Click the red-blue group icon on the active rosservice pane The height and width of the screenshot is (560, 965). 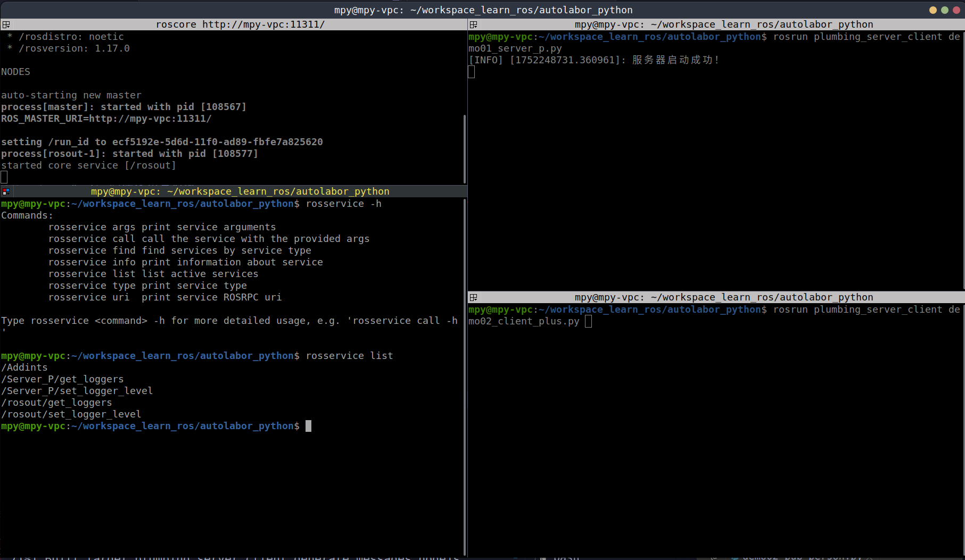coord(6,191)
